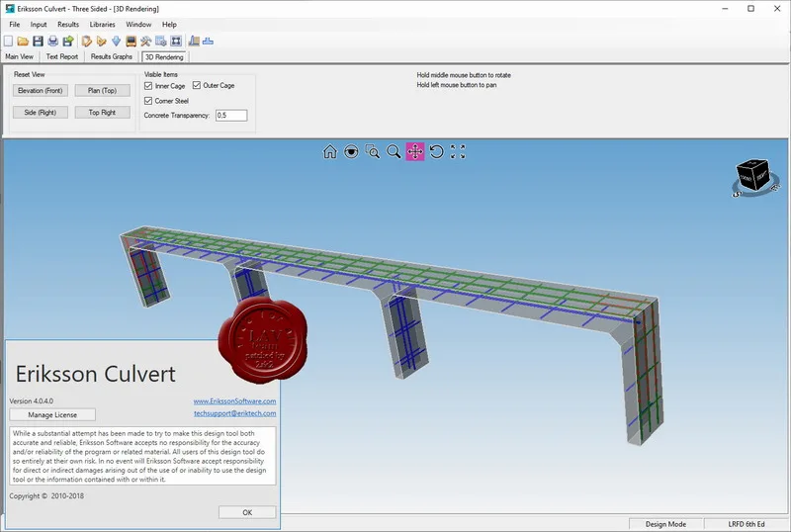
Task: Click the black orientation view cube
Action: click(752, 175)
